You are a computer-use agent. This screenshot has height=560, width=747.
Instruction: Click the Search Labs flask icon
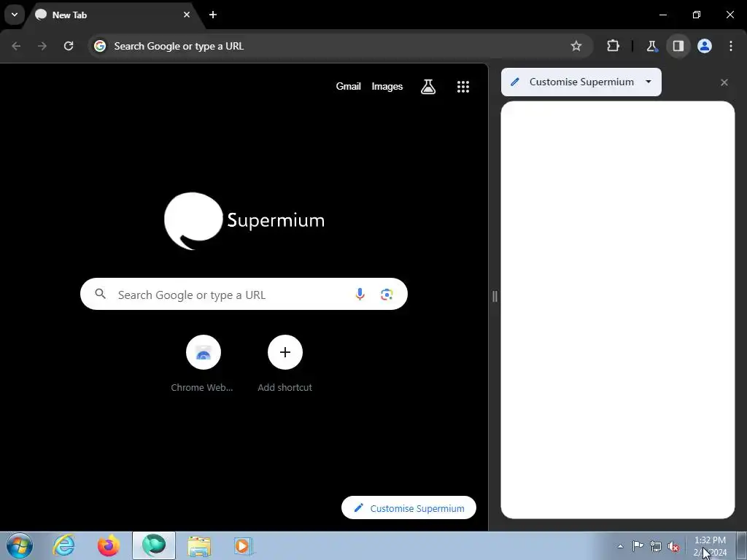pos(427,87)
